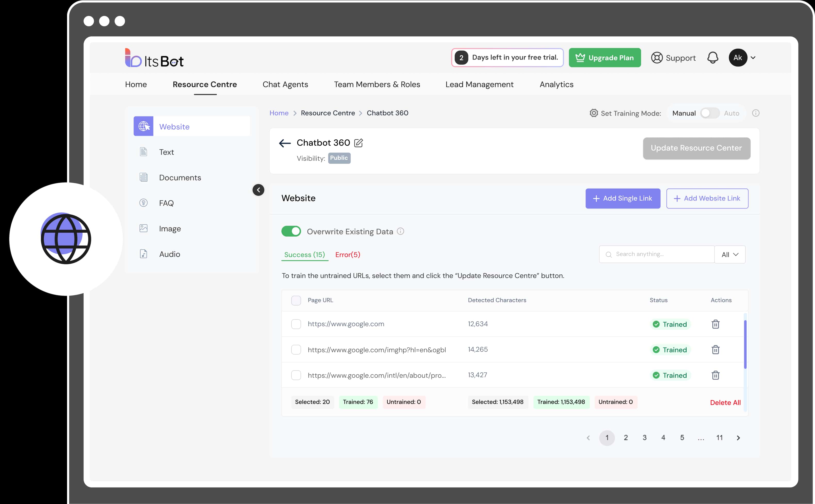Click the Training Mode info icon
Viewport: 815px width, 504px height.
(756, 113)
